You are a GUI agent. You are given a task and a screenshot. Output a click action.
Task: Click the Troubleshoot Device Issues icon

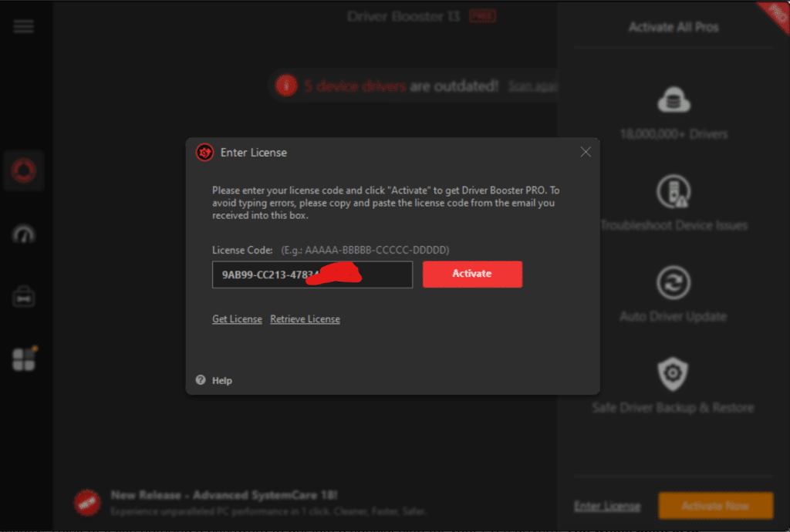(x=674, y=191)
